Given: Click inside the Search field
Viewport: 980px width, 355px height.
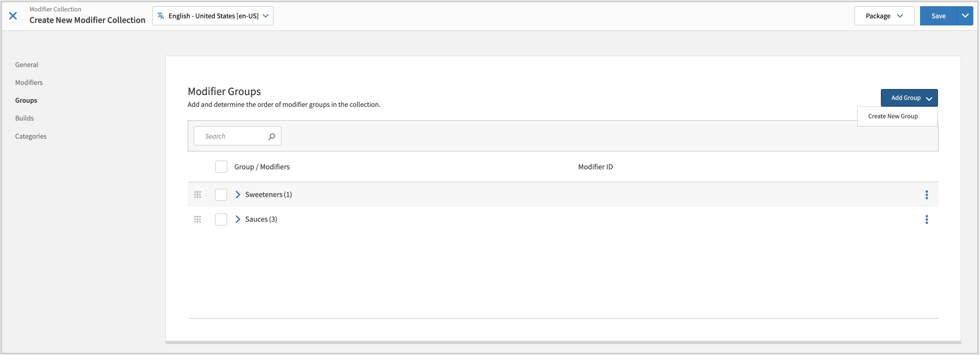Looking at the screenshot, I should tap(232, 136).
